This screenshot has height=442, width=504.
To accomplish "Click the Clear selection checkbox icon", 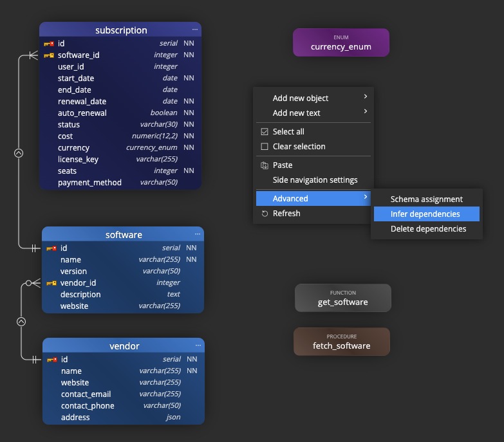I will [265, 147].
